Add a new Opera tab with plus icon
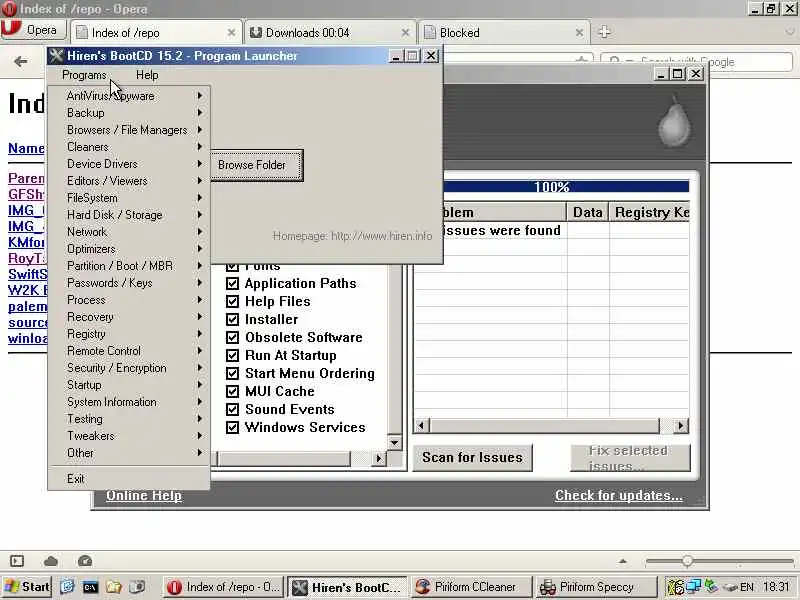 pyautogui.click(x=604, y=32)
